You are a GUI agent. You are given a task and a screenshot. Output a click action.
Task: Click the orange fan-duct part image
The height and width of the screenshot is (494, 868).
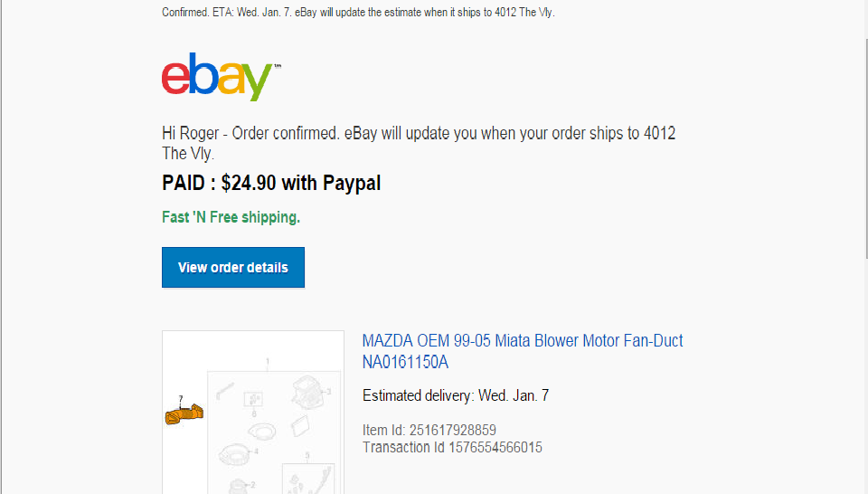click(184, 414)
